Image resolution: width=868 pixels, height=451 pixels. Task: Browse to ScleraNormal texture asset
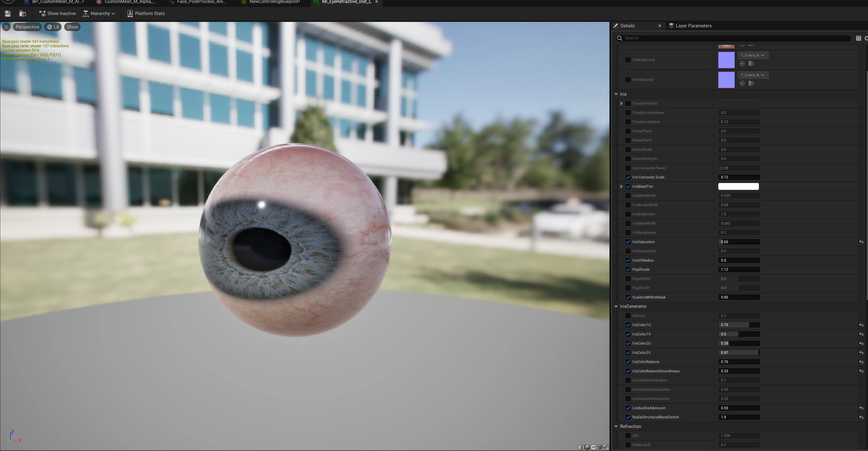point(751,64)
